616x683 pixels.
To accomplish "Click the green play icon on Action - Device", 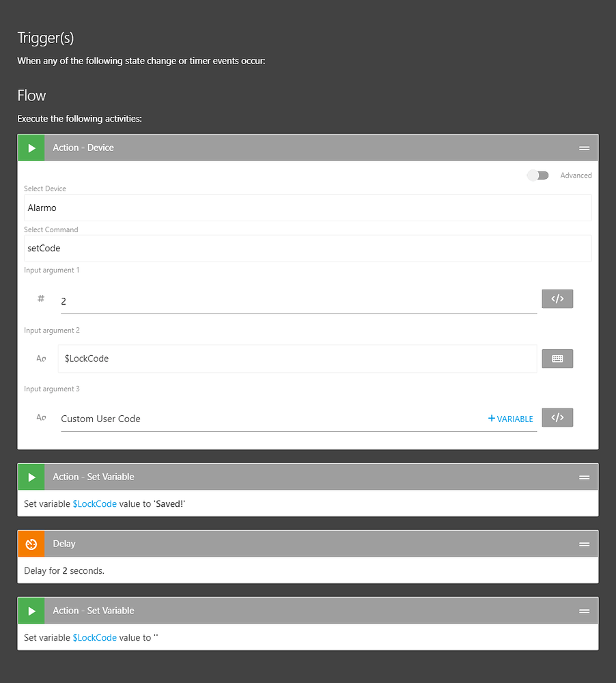I will pos(31,148).
